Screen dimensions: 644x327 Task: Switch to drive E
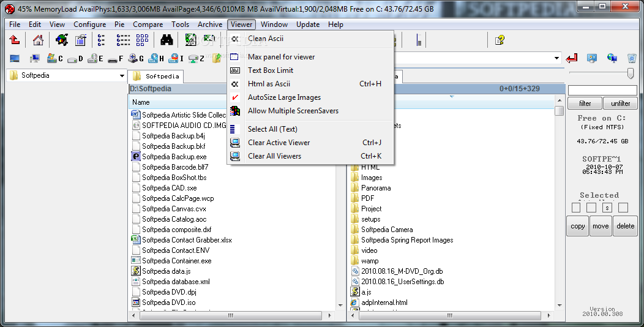pyautogui.click(x=95, y=59)
